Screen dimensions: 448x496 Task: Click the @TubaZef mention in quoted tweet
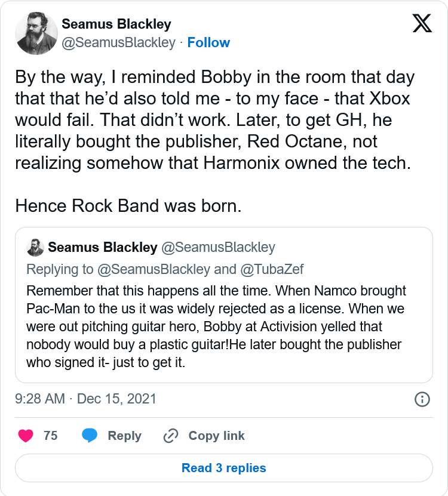pos(272,269)
